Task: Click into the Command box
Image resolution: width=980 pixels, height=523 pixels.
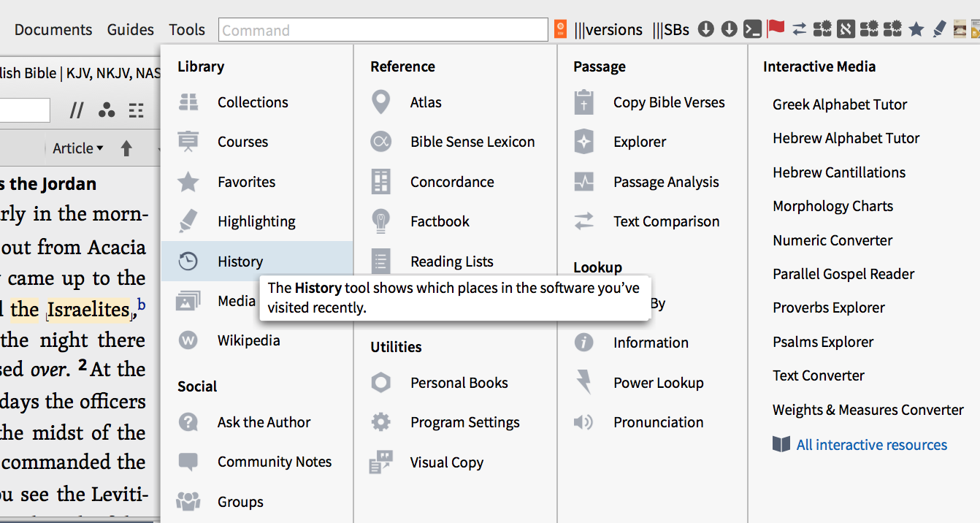Action: click(x=383, y=30)
